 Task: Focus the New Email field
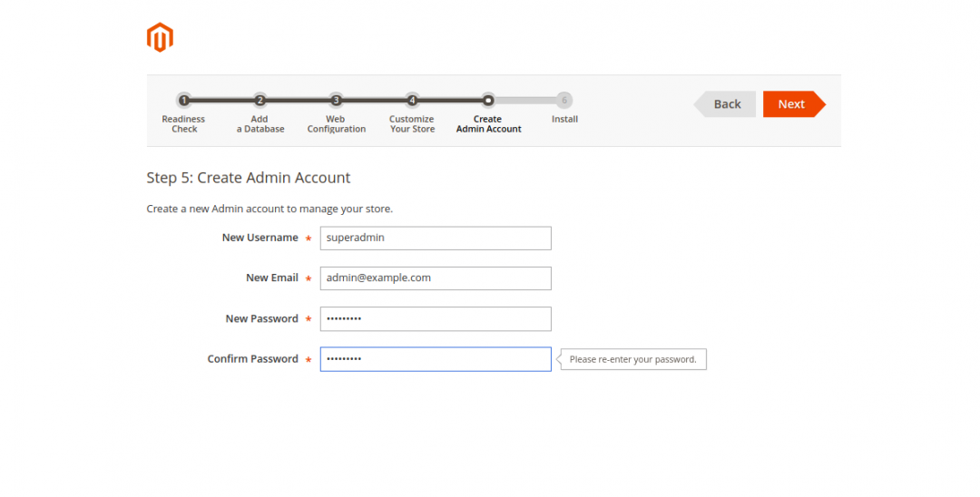click(436, 278)
